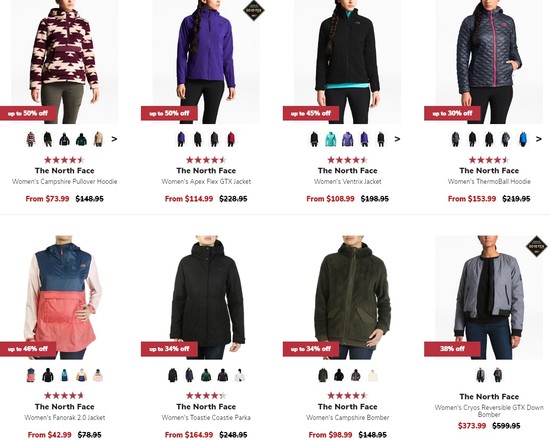Image resolution: width=550 pixels, height=440 pixels.
Task: Select tan swatch for Campshire Pullover Hoodie
Action: click(98, 139)
